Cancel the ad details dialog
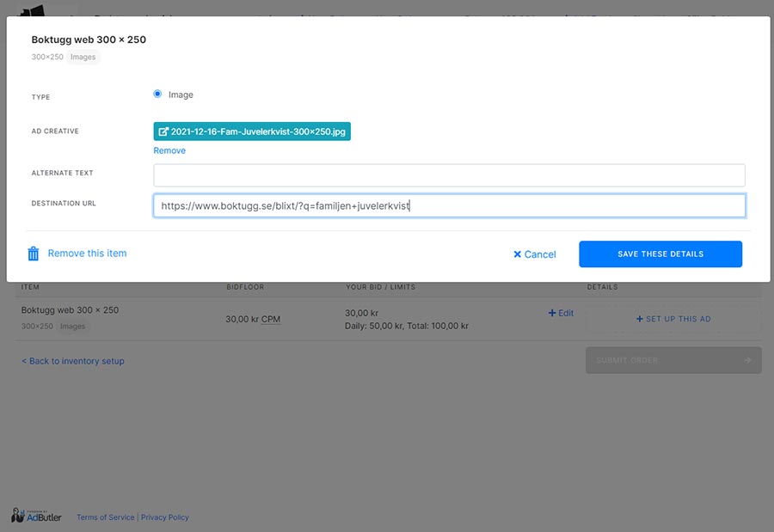Viewport: 774px width, 532px height. coord(535,254)
